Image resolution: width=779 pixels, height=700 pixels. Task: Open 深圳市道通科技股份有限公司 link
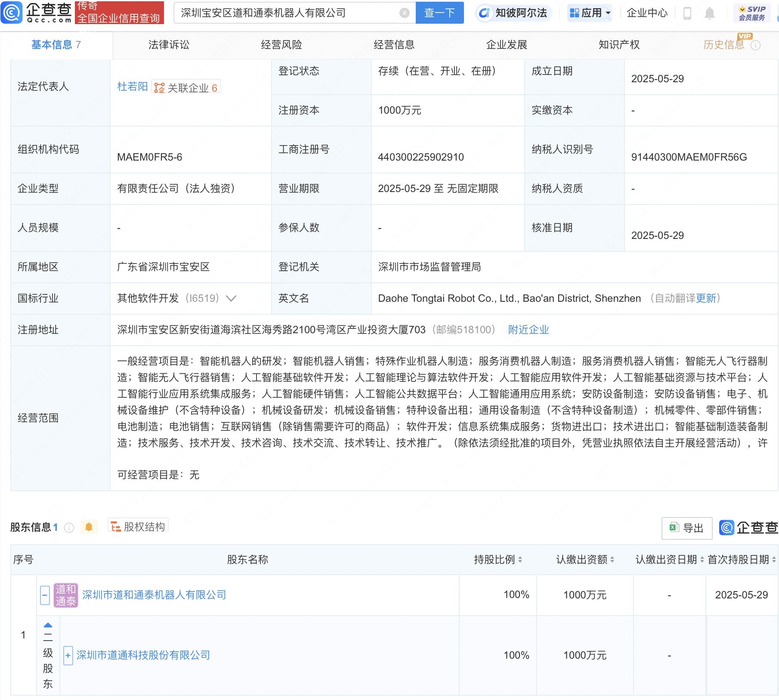(143, 655)
